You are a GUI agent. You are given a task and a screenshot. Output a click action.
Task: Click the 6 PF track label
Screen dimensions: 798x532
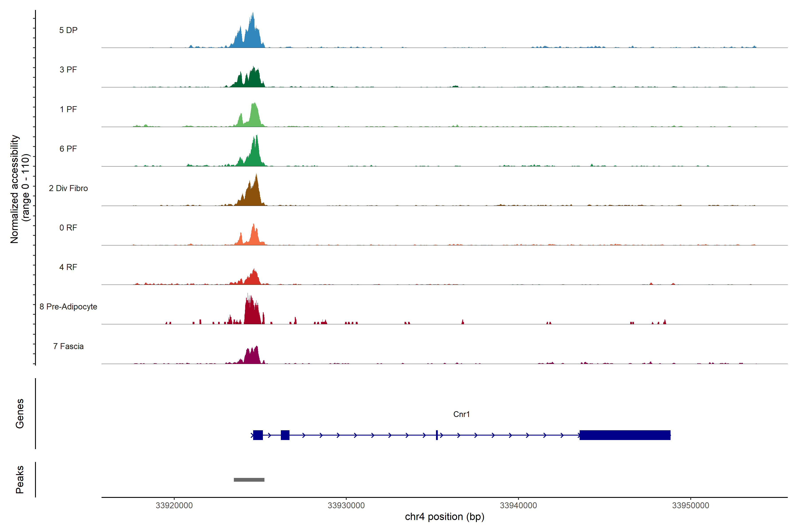[x=68, y=149]
